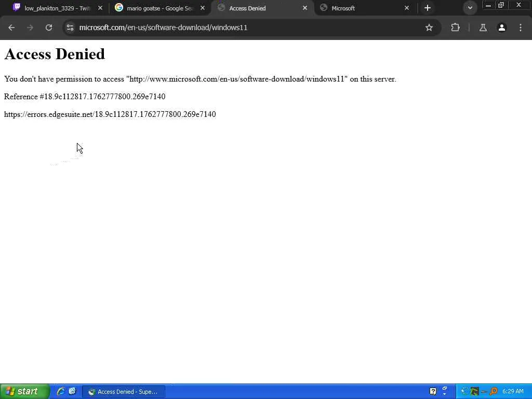The width and height of the screenshot is (532, 399).
Task: Close the Microsoft tab
Action: [x=407, y=8]
